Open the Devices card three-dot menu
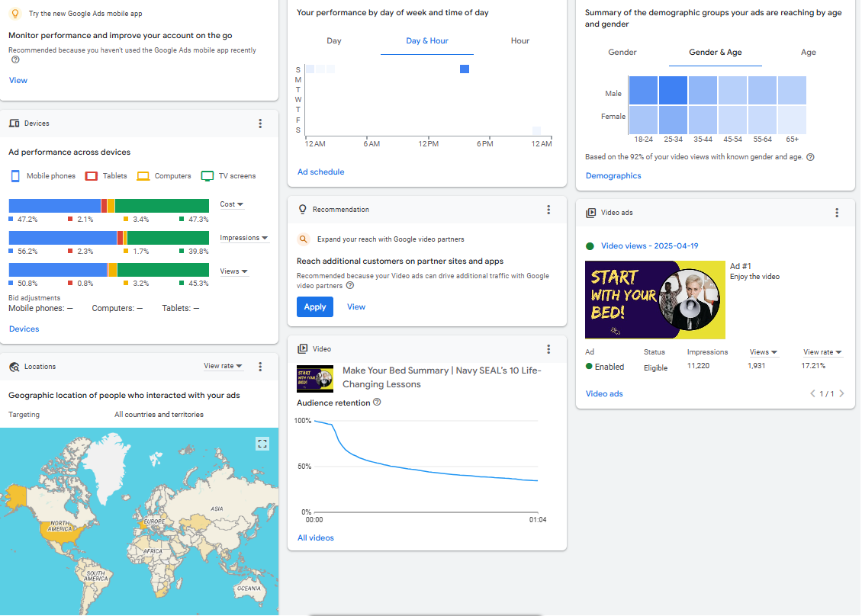 click(260, 124)
